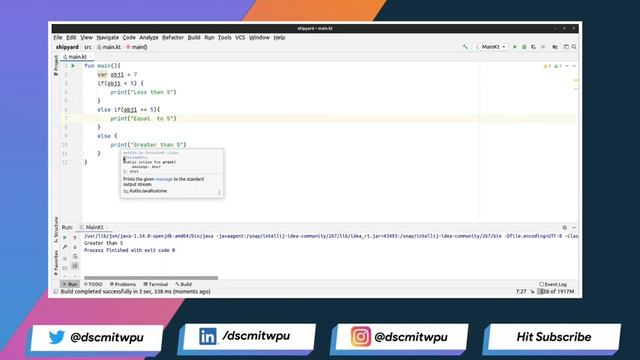
Task: Click the down arrow in Run panel
Action: point(75,247)
